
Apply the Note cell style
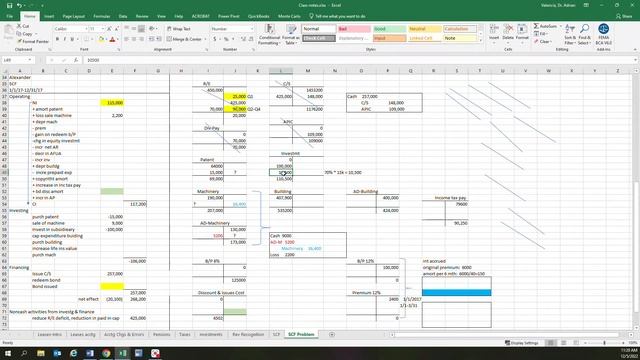point(460,38)
